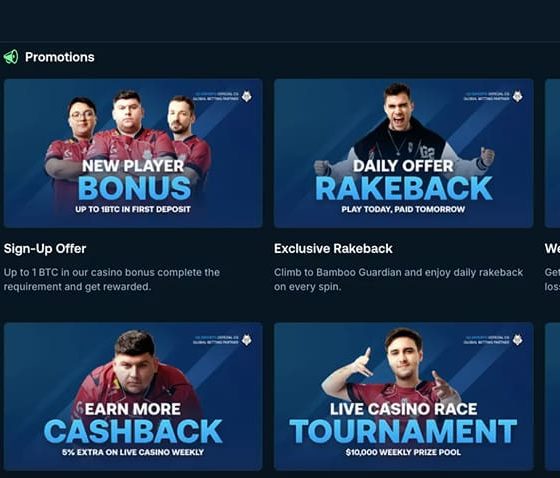Click the Exclusive Rakeback title
The width and height of the screenshot is (560, 478).
coord(333,249)
